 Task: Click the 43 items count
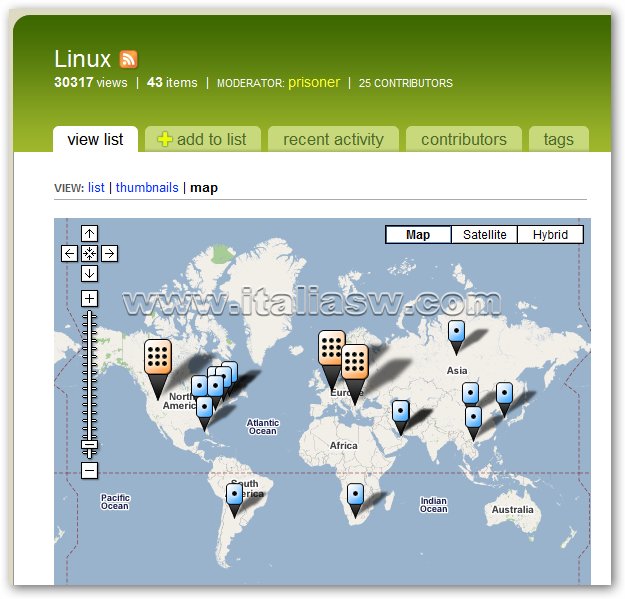(x=172, y=82)
